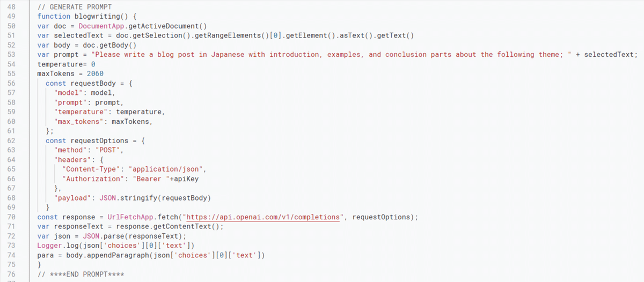Click the "POST" method string

pos(109,150)
